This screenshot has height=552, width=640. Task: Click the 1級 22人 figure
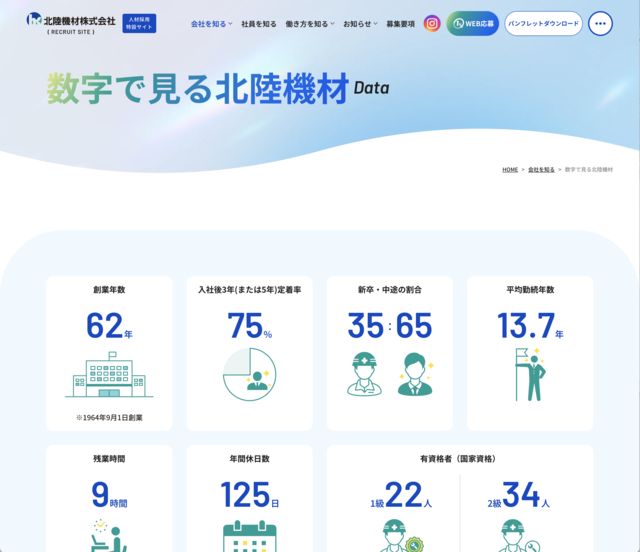[x=401, y=495]
